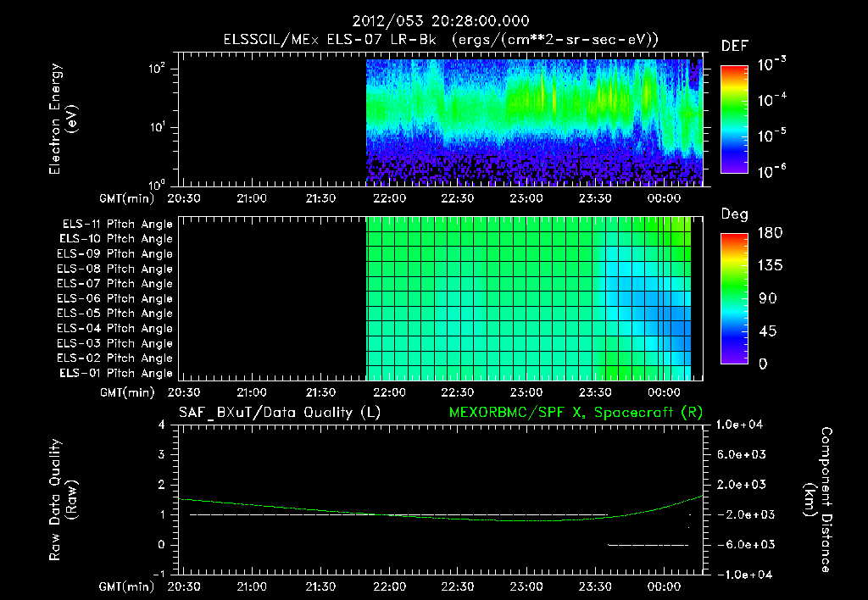Click the white data quality segment at value 0

(x=648, y=545)
